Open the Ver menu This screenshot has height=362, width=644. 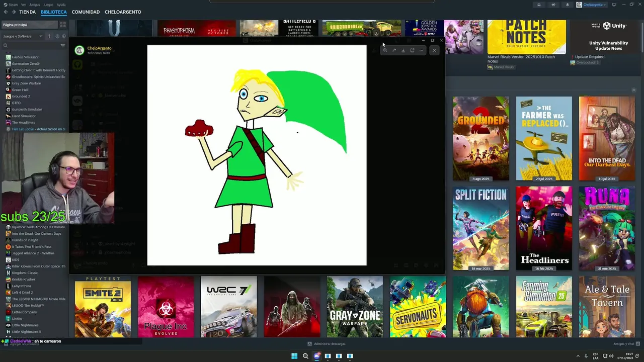click(24, 5)
